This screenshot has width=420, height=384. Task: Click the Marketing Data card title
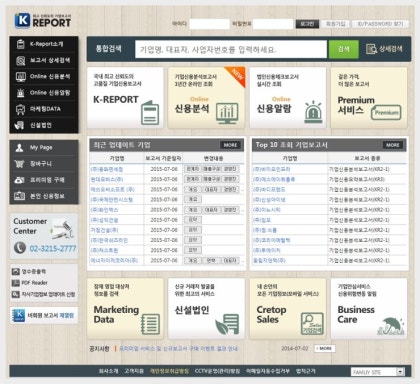pos(116,314)
